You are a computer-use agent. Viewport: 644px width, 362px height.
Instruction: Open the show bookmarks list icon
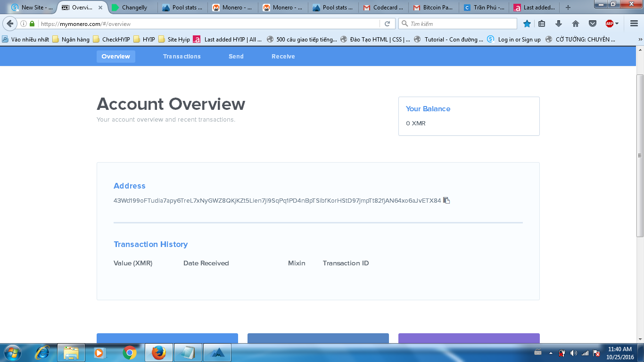(542, 24)
